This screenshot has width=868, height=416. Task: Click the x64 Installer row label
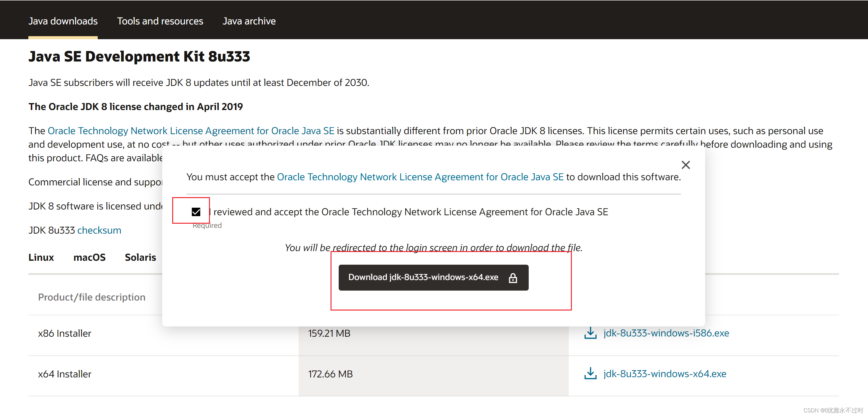click(64, 374)
